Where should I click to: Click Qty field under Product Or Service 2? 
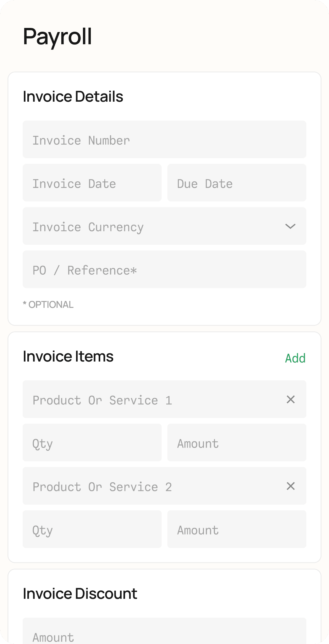[92, 529]
